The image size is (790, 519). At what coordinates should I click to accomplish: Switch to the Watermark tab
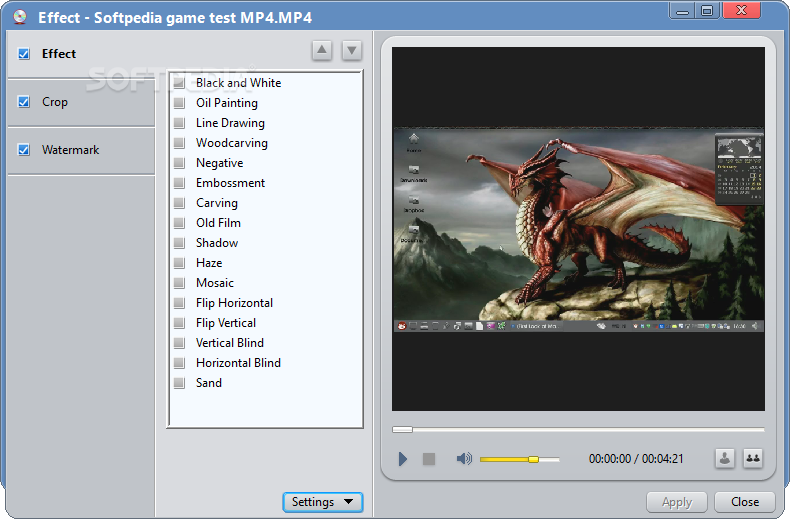tap(81, 150)
